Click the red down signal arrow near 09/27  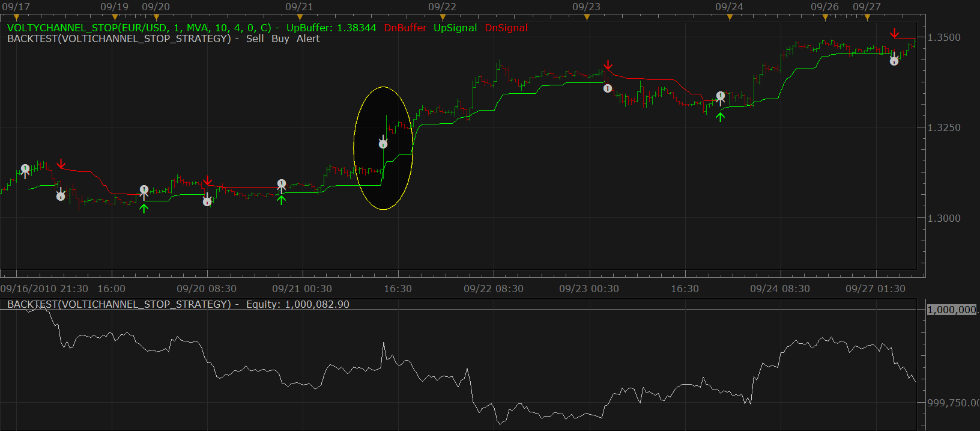pos(895,33)
